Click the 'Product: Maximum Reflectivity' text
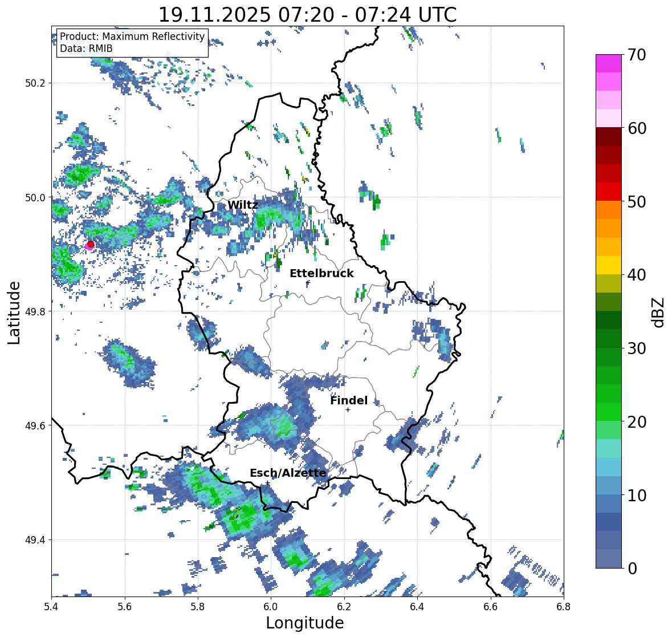Viewport: 672px width, 637px height. pyautogui.click(x=132, y=36)
